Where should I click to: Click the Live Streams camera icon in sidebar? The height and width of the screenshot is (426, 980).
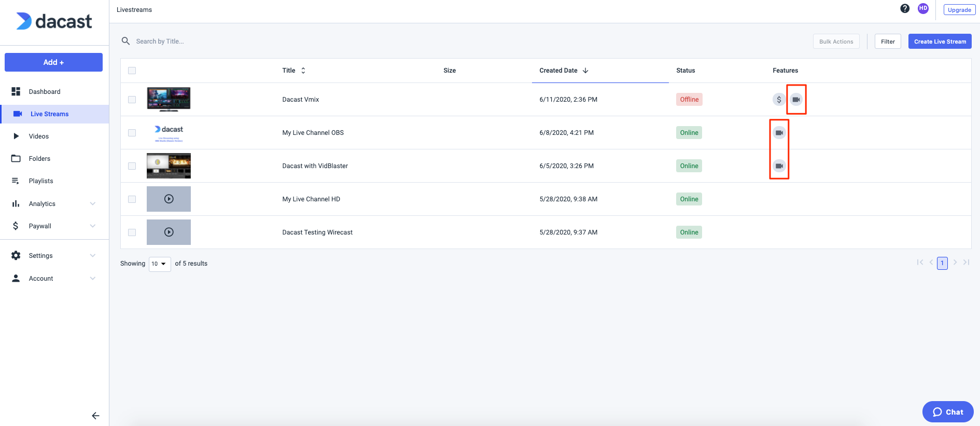pyautogui.click(x=18, y=114)
